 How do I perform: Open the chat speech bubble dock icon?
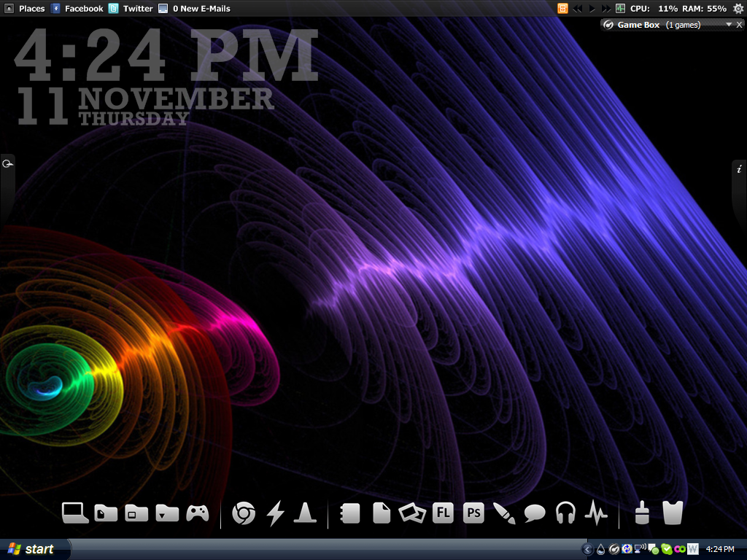(535, 513)
